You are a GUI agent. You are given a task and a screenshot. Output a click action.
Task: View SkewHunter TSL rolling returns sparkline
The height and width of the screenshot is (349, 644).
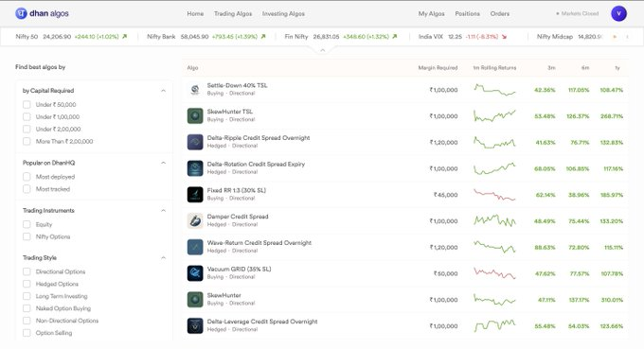click(x=494, y=115)
